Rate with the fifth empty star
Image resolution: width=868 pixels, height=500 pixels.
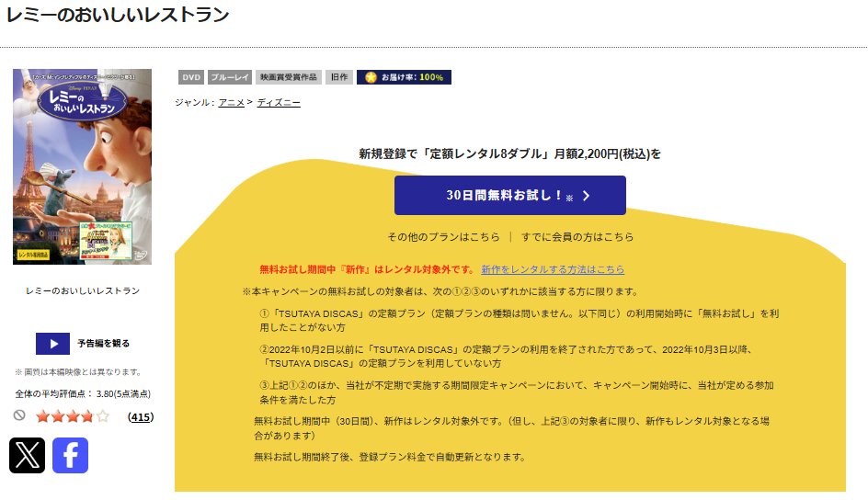[102, 416]
